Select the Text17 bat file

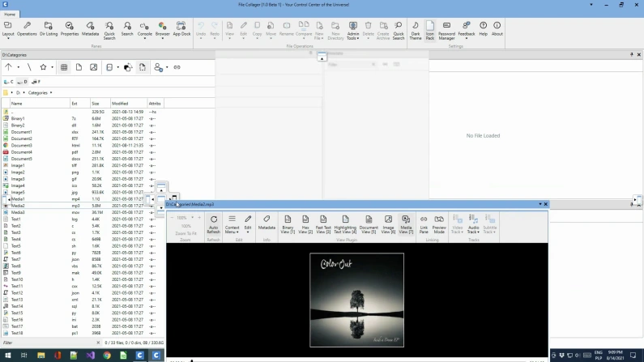point(82,326)
